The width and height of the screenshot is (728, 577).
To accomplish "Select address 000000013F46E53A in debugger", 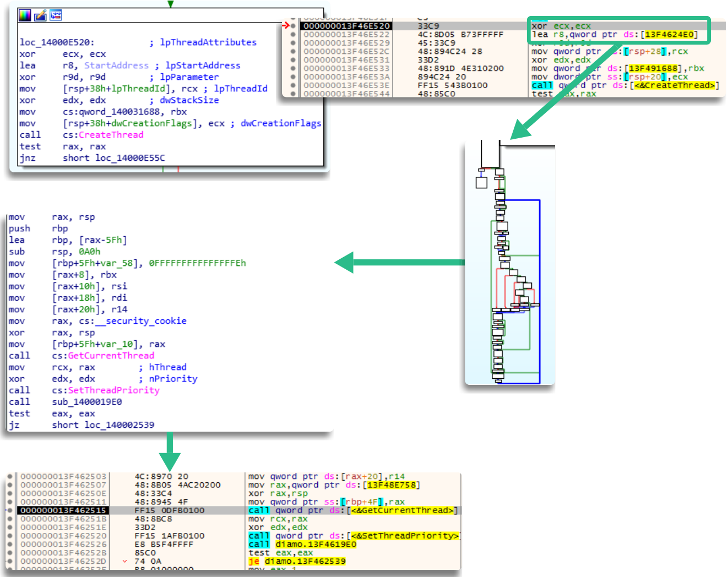I will click(x=347, y=77).
